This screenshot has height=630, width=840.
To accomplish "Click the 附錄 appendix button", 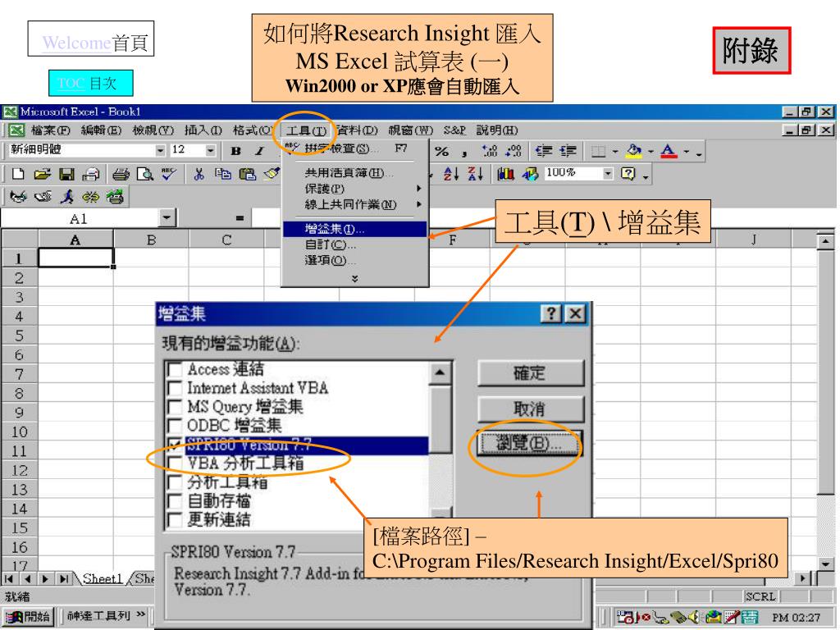I will (751, 51).
